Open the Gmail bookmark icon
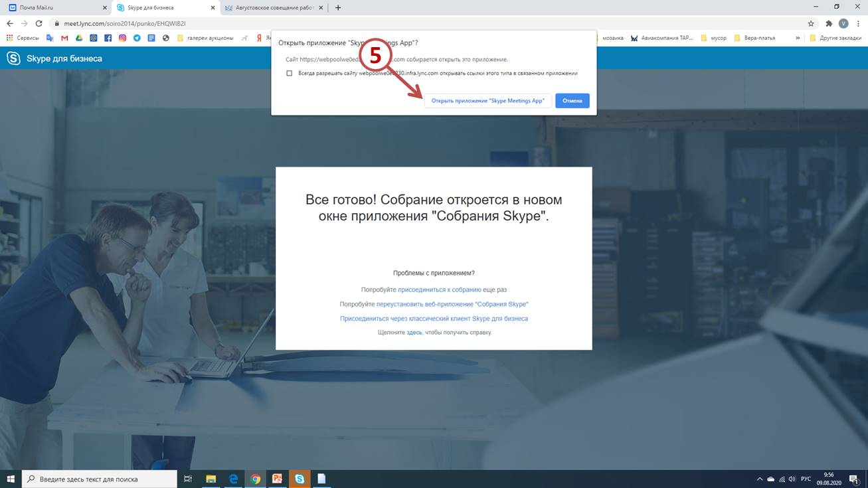Viewport: 868px width, 488px height. click(x=64, y=38)
